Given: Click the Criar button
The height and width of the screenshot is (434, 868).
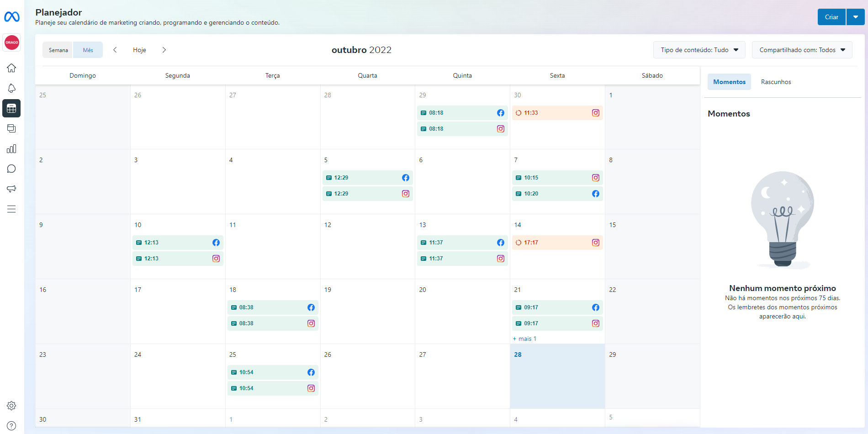Looking at the screenshot, I should tap(831, 16).
